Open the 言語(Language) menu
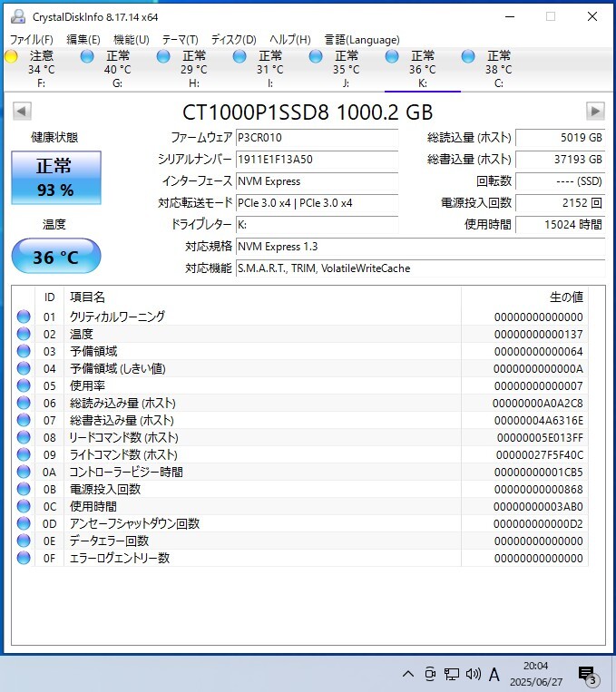This screenshot has width=616, height=692. 362,40
